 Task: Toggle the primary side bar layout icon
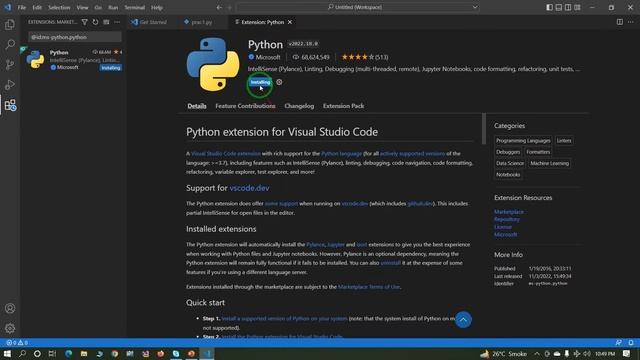tap(549, 7)
